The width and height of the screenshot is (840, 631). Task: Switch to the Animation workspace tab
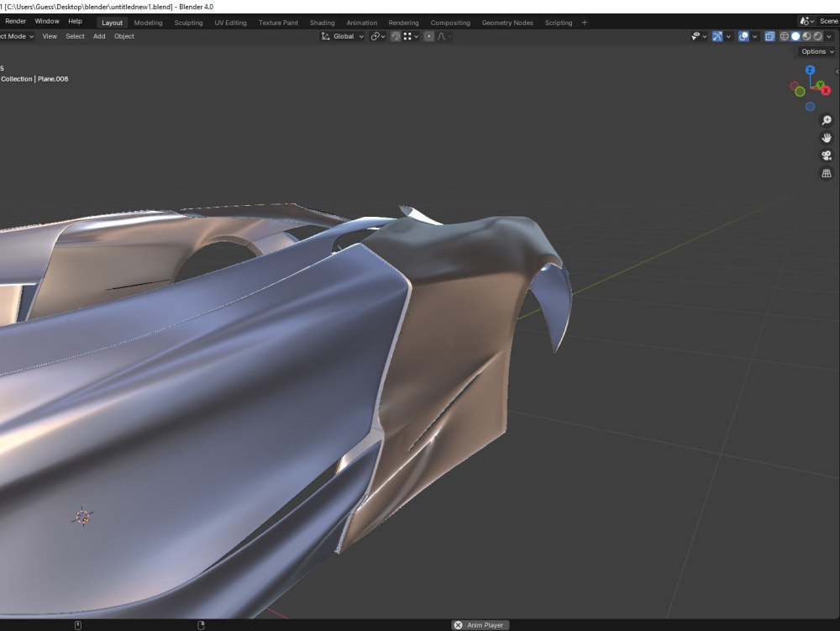pos(361,23)
